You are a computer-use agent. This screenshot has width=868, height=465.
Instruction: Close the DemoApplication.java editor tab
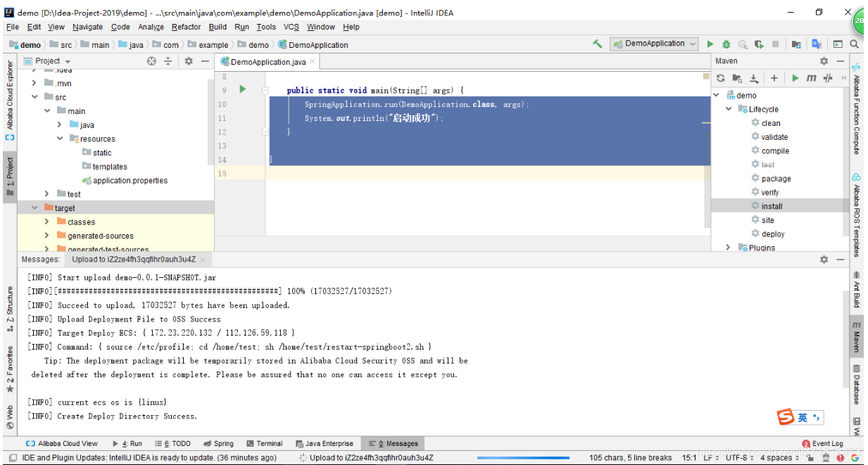coord(312,62)
